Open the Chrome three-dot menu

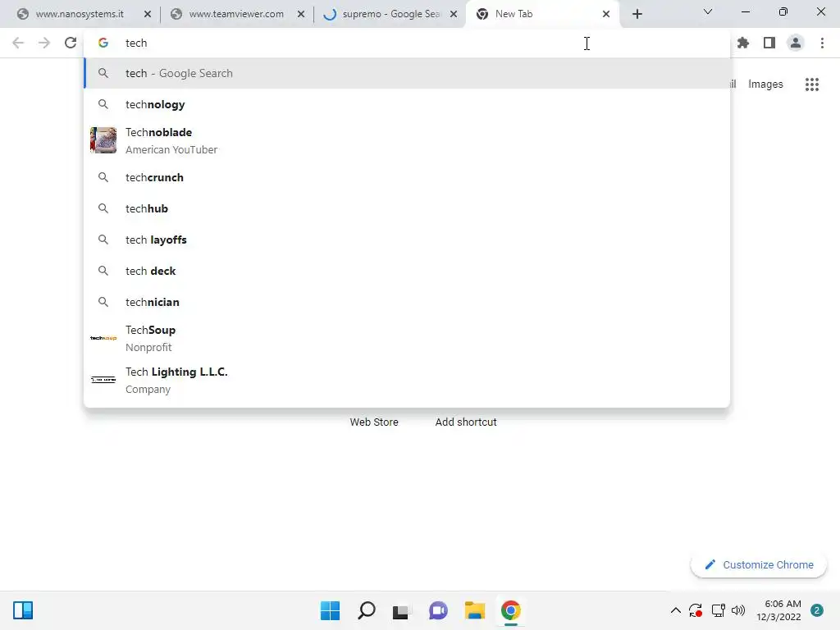pyautogui.click(x=822, y=43)
